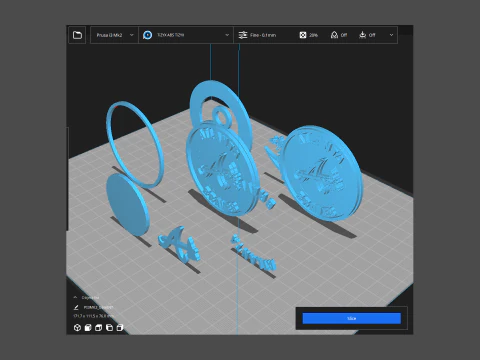The height and width of the screenshot is (360, 480).
Task: Select the standalone letter A logo model
Action: (180, 245)
